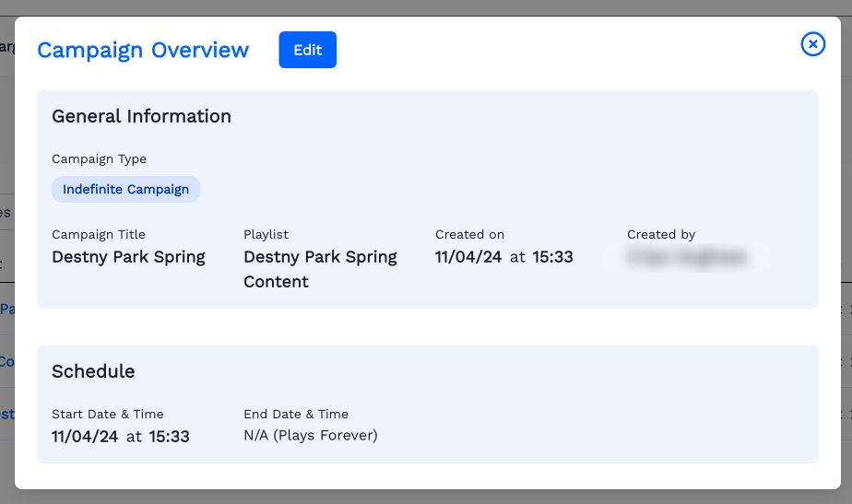Click the Destny Park Spring campaign title value

(128, 257)
